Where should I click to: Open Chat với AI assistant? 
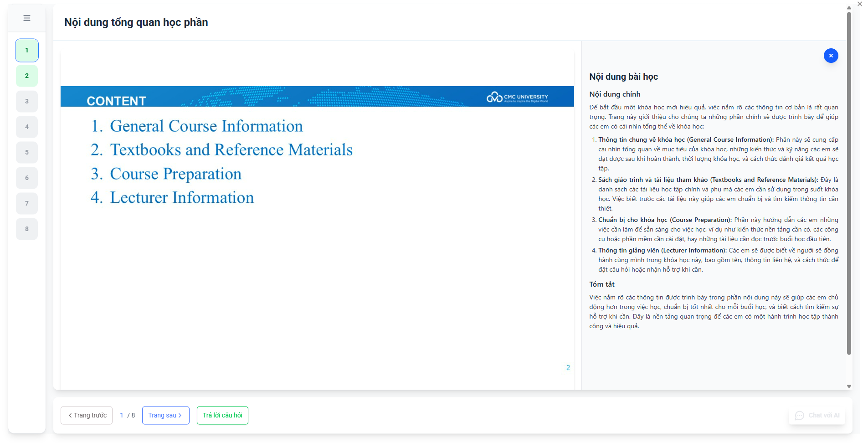tap(817, 415)
